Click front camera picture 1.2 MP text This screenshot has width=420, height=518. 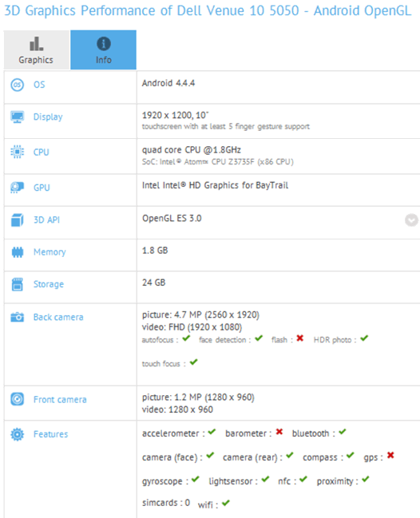[x=198, y=397]
